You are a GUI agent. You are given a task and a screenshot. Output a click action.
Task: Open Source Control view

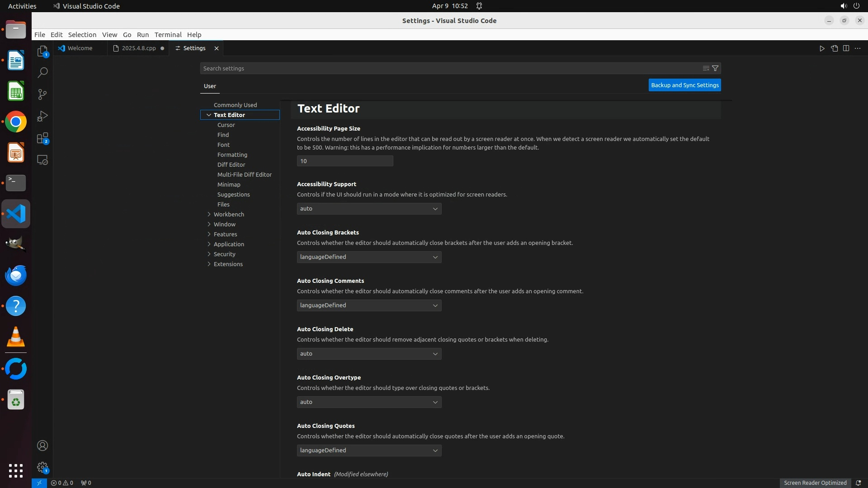[42, 94]
